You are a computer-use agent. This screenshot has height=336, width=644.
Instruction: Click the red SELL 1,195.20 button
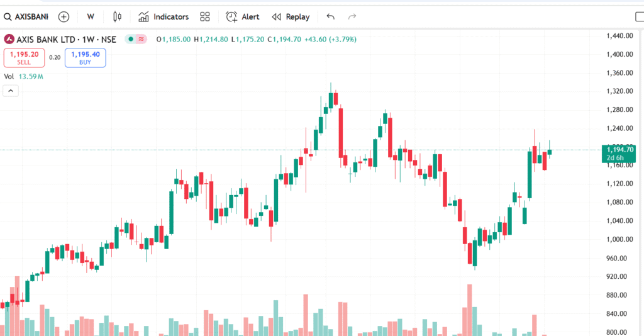point(24,58)
